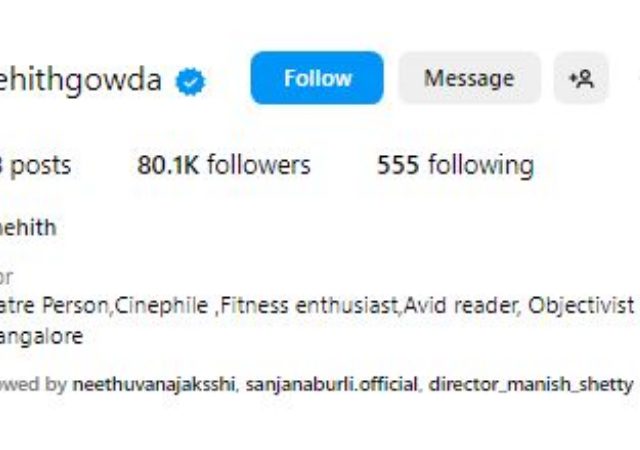Click the blue verified badge icon
Viewport: 640px width, 450px height.
pos(190,82)
